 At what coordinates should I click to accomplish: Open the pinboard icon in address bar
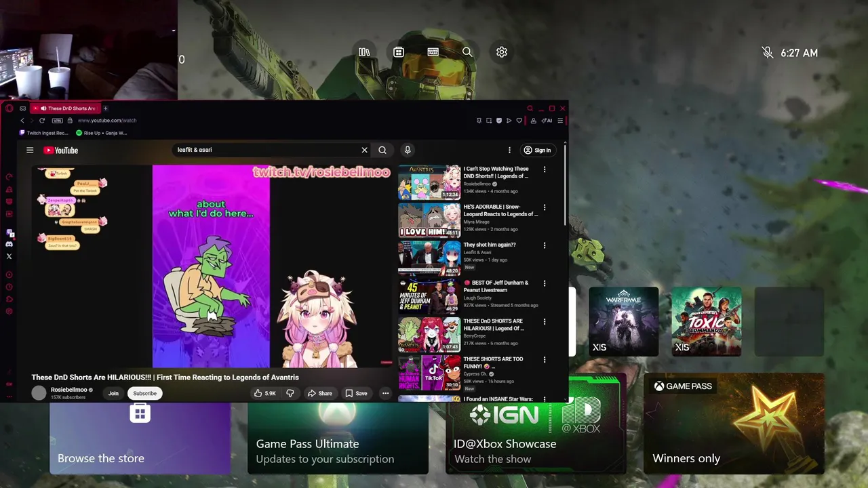(x=479, y=121)
